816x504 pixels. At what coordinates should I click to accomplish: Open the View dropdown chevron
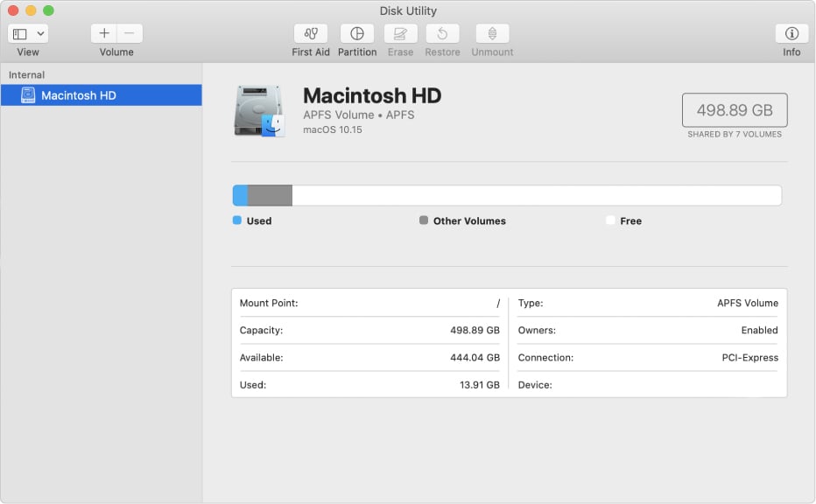[40, 34]
